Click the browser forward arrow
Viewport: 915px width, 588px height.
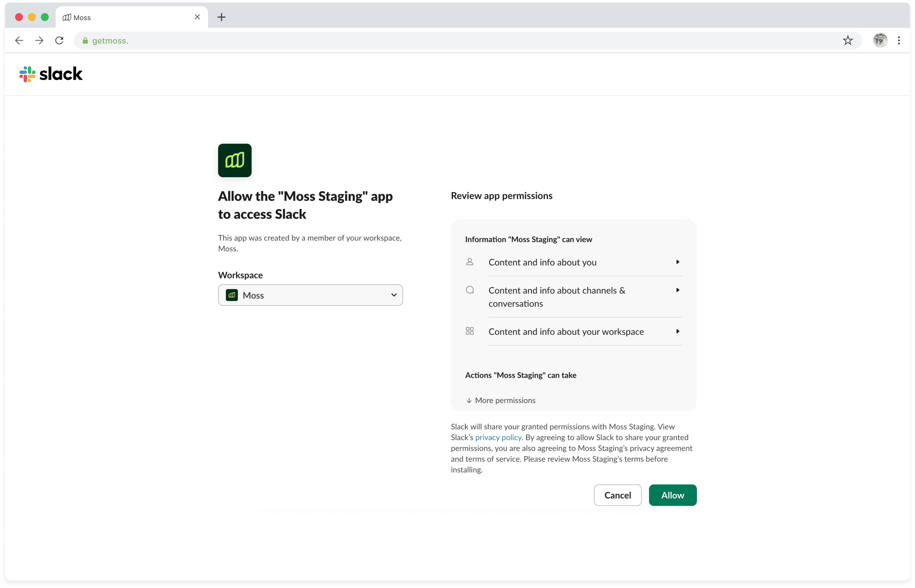point(39,41)
